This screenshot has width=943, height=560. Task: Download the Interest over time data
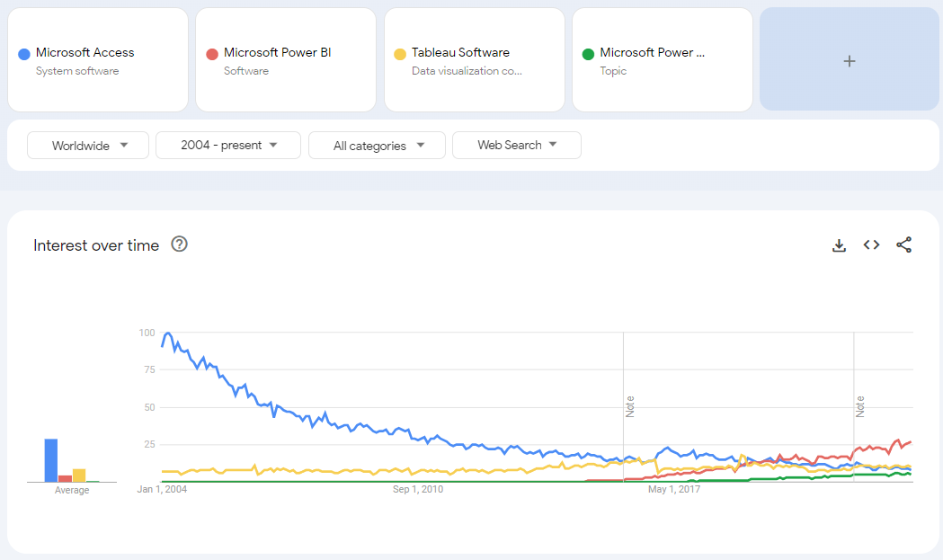839,245
